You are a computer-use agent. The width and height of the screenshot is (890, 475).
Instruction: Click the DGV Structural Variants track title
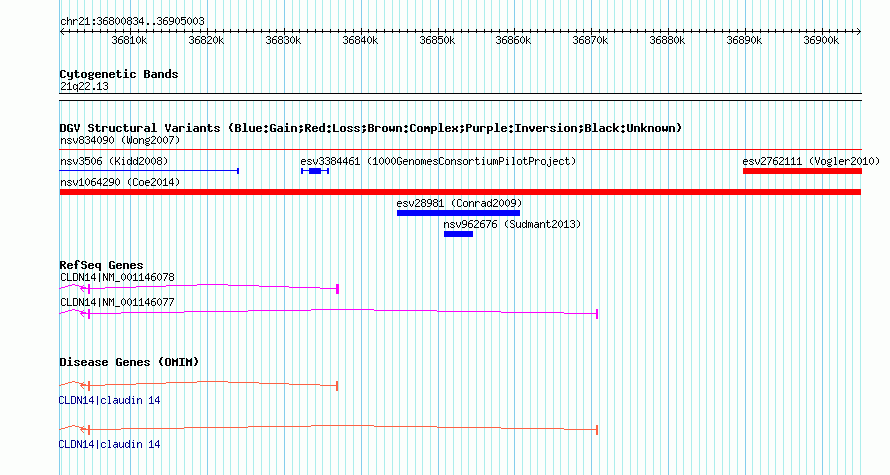(x=371, y=128)
